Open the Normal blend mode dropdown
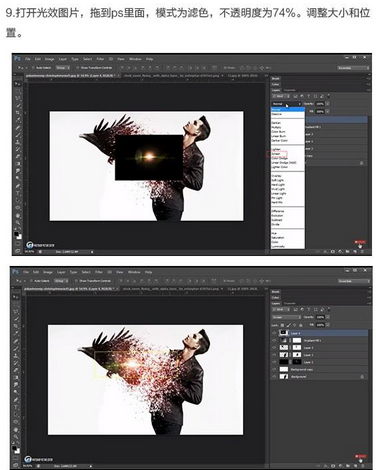 coord(287,104)
